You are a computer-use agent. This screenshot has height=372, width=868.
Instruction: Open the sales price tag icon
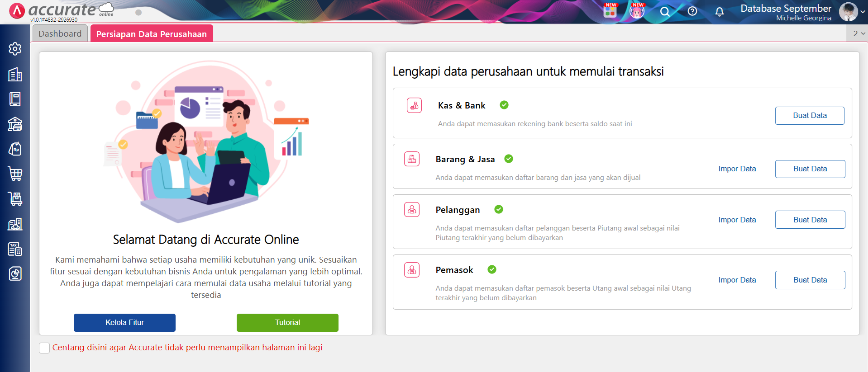point(15,149)
